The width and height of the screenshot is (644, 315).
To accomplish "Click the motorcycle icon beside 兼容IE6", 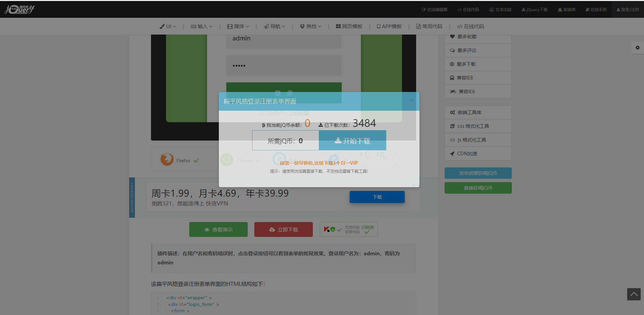I will tap(453, 92).
